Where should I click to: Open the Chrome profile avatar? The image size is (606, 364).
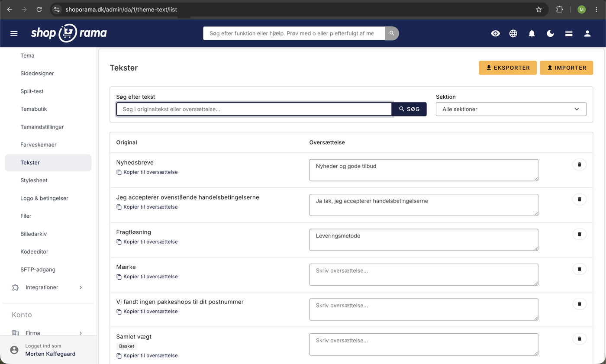coord(581,9)
